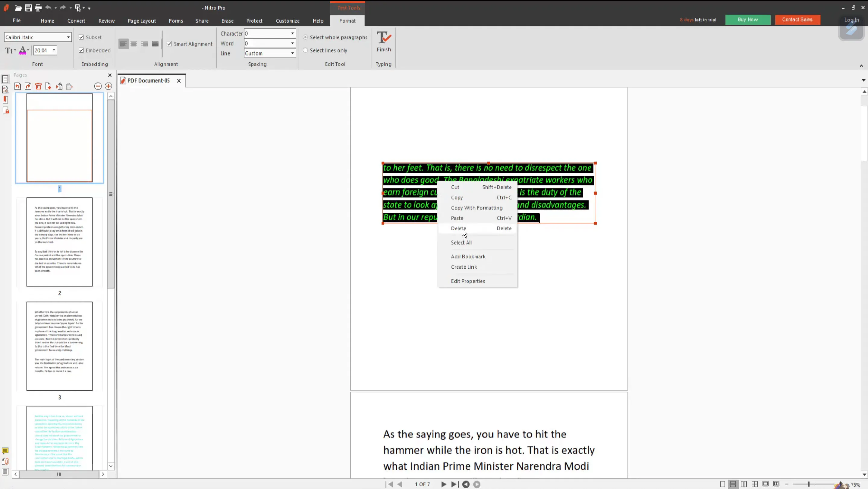868x489 pixels.
Task: Toggle the Smart Alignment checkbox
Action: (x=169, y=43)
